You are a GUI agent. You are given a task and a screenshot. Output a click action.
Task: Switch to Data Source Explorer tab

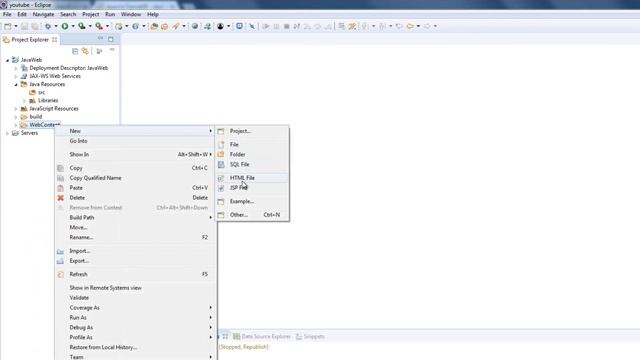click(x=262, y=337)
